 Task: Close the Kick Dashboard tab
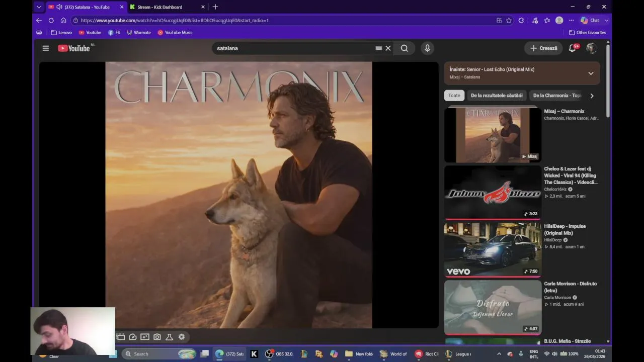[x=203, y=7]
